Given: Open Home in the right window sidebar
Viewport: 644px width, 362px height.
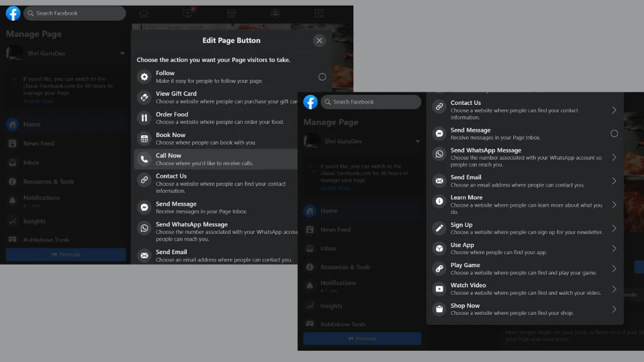Looking at the screenshot, I should coord(362,211).
